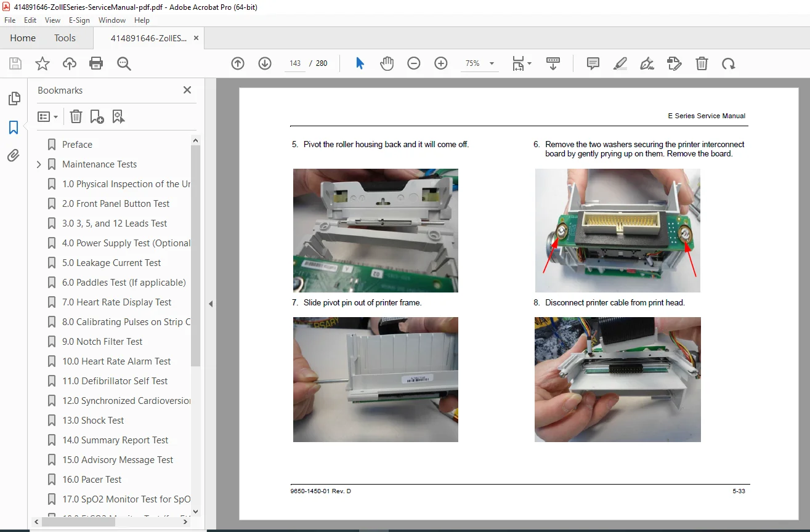The image size is (810, 532).
Task: Select the Hand pan tool
Action: (387, 63)
